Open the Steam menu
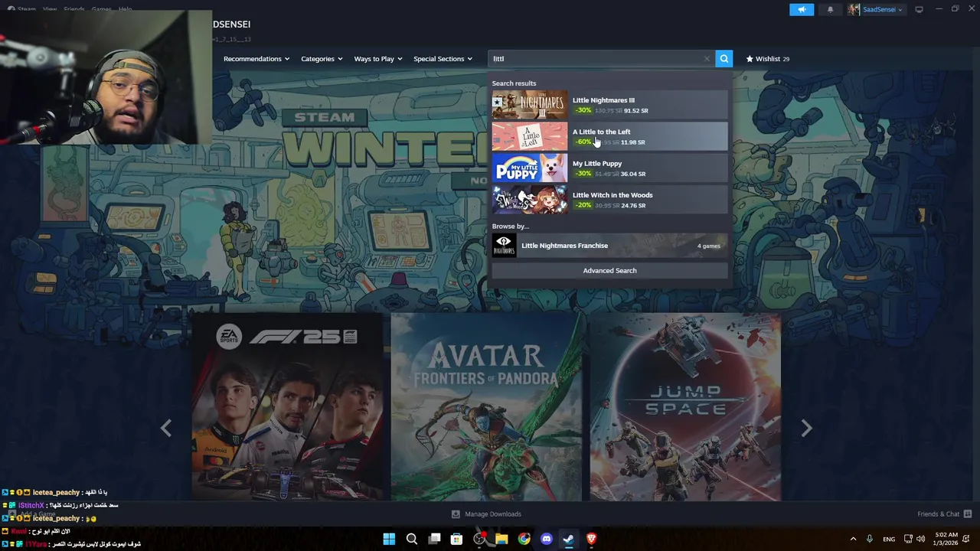Image resolution: width=980 pixels, height=551 pixels. [26, 9]
